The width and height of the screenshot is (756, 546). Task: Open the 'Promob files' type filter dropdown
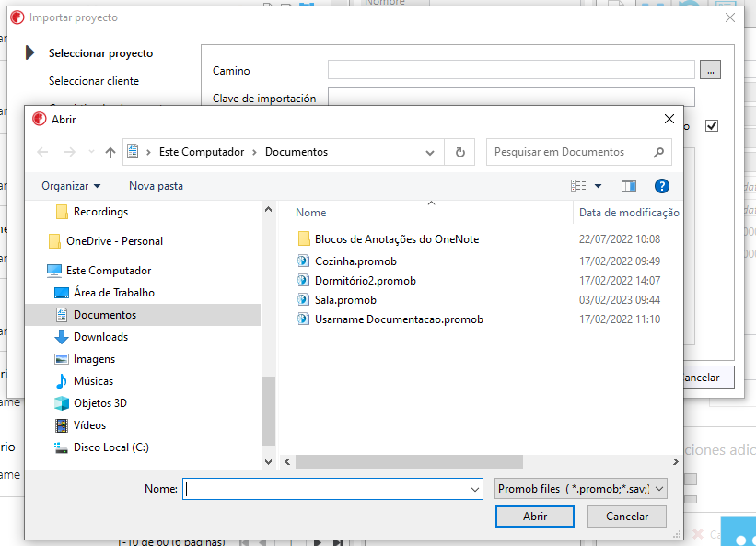[x=580, y=489]
